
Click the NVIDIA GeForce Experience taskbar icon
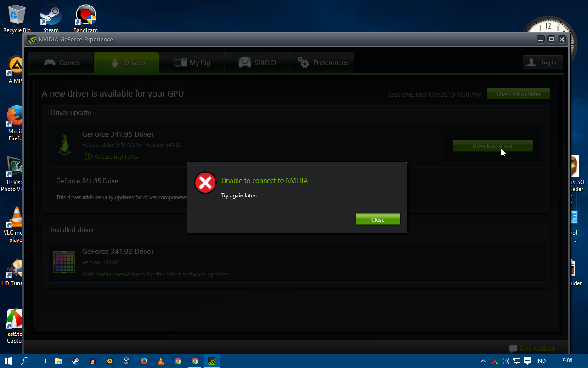pos(212,361)
